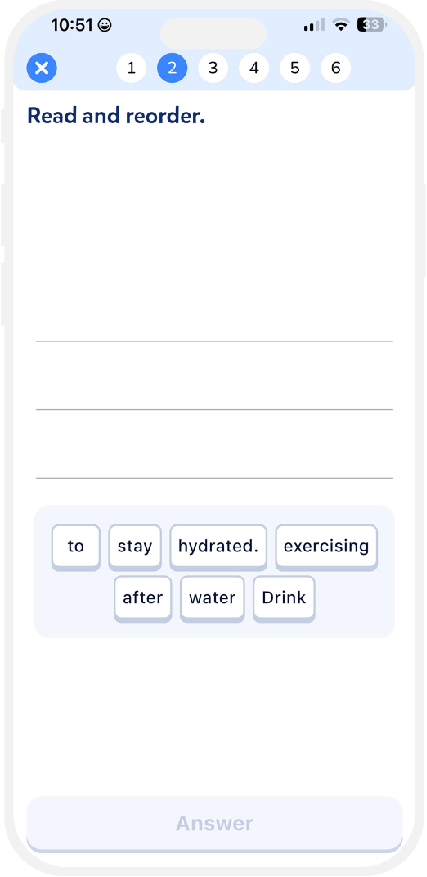Switch to question step 5
Screen dimensions: 427x877
tap(295, 68)
